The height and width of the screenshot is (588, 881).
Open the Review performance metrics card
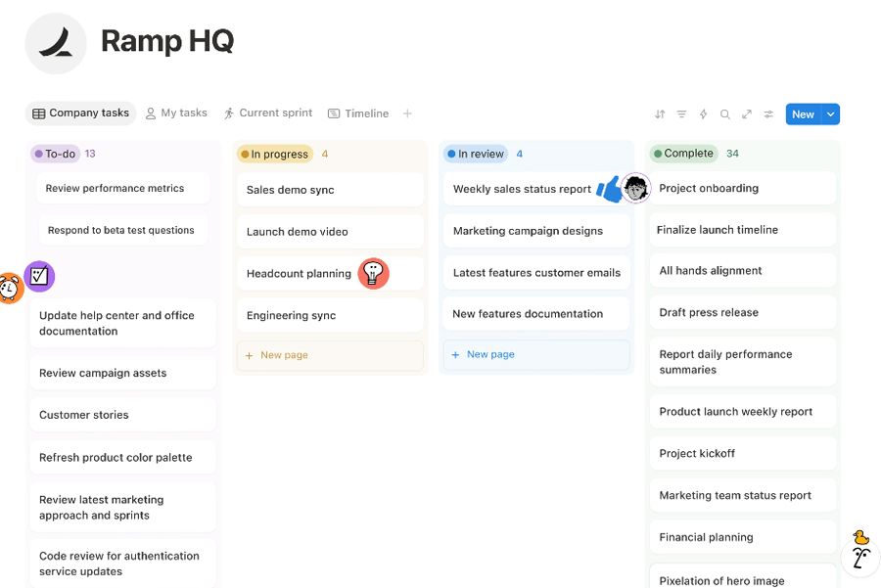click(123, 188)
